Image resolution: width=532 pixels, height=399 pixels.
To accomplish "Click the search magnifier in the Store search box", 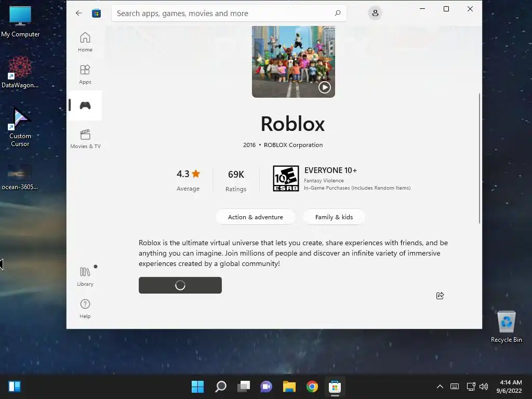I will click(338, 13).
